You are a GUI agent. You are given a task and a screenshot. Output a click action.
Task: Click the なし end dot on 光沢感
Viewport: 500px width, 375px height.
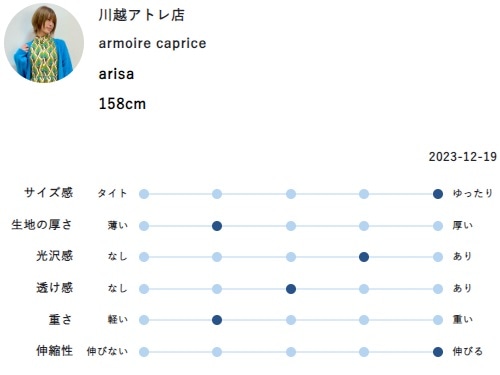(x=144, y=257)
